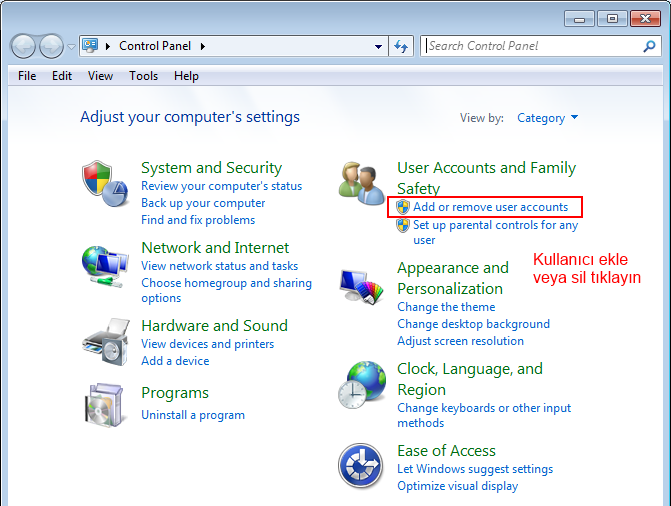This screenshot has height=506, width=671.
Task: Open the Edit menu
Action: [x=62, y=76]
